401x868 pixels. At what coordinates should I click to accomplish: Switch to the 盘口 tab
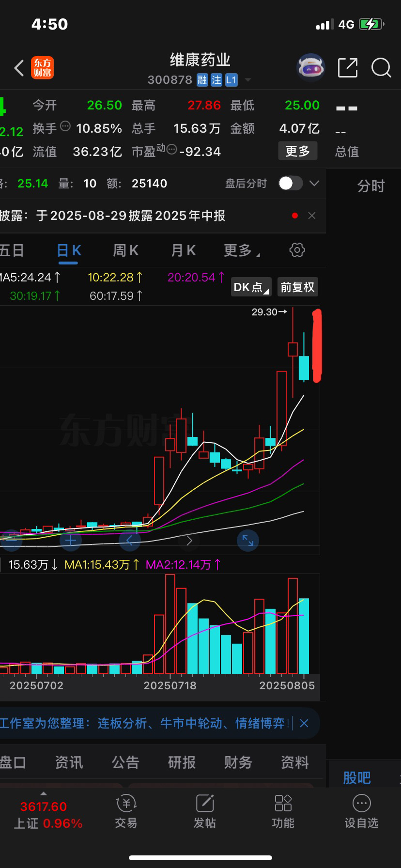(x=12, y=762)
